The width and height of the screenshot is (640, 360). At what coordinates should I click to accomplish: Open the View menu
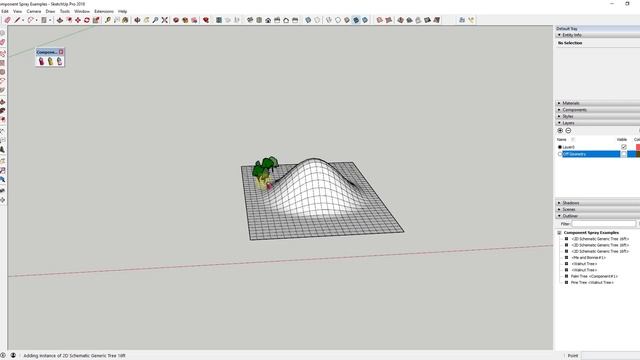pyautogui.click(x=18, y=11)
